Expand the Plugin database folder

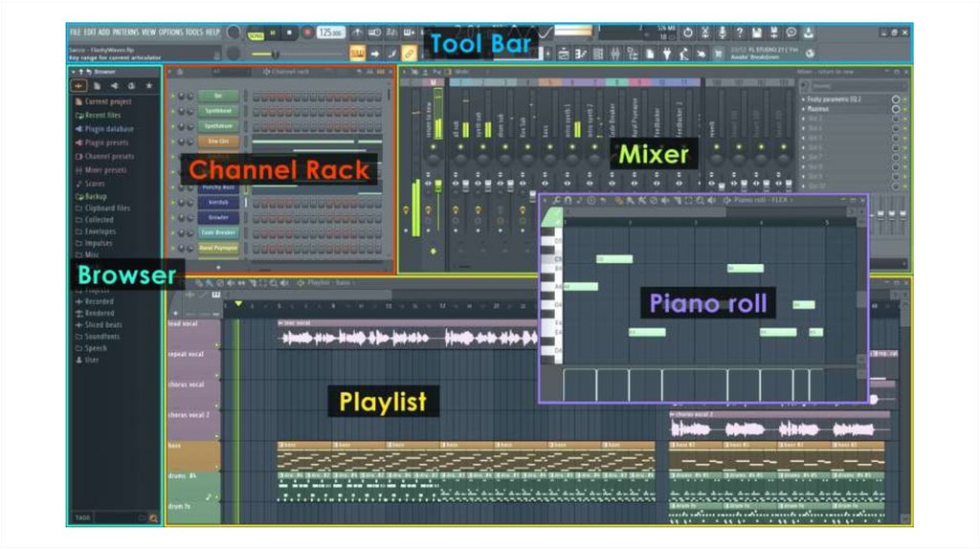point(108,129)
